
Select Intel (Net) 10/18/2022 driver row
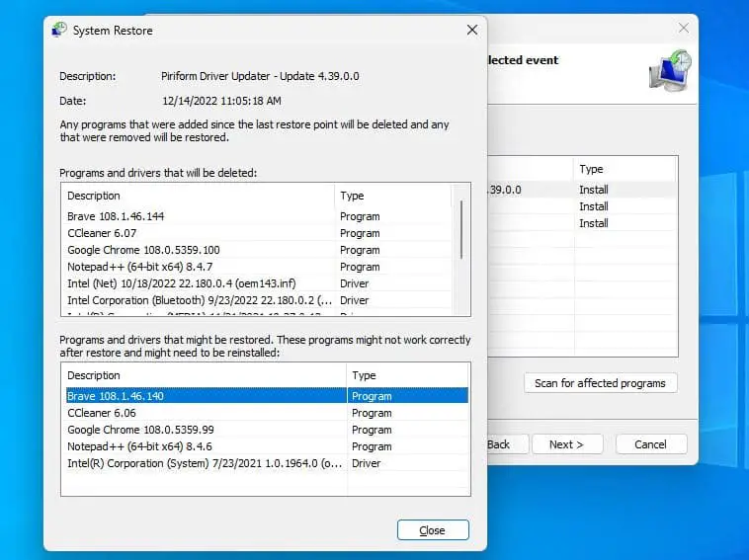tap(258, 283)
